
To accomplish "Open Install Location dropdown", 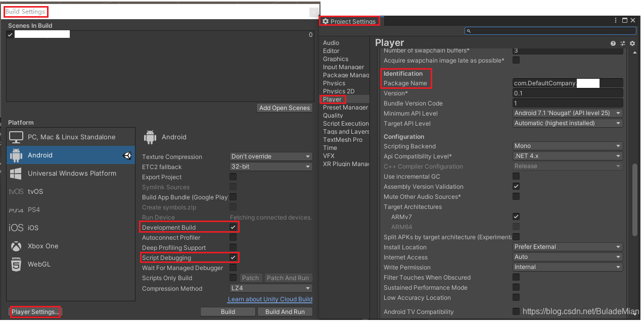I will 568,247.
